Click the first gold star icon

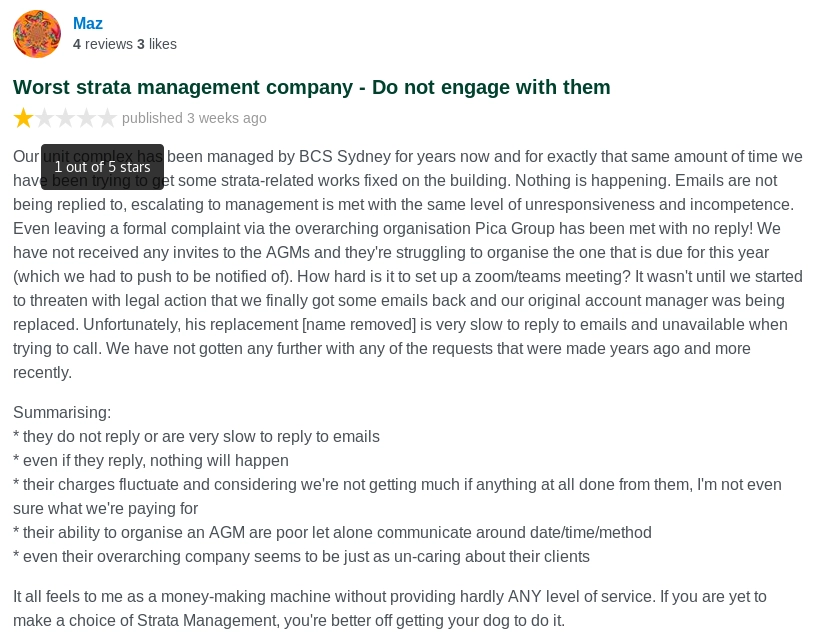click(x=23, y=118)
